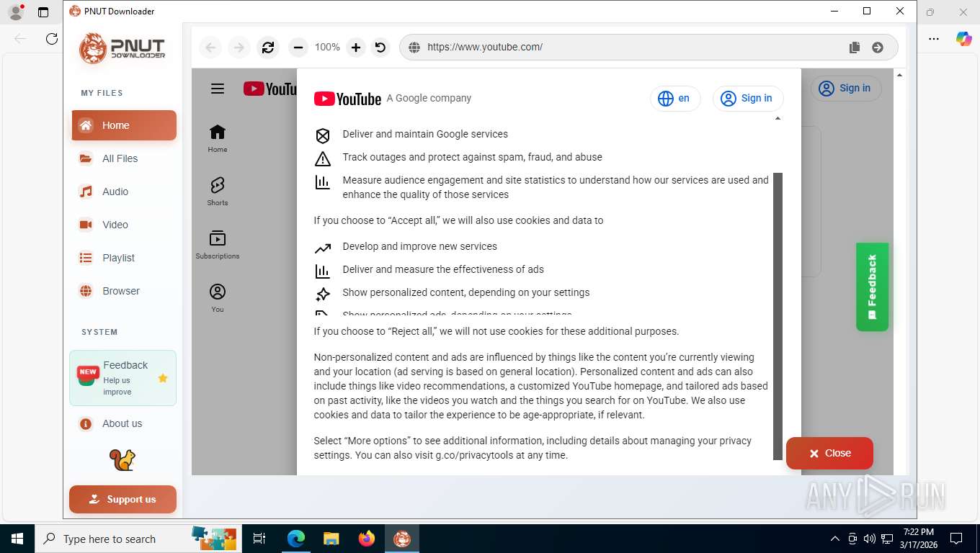Click 'Develop and improve new services' text
980x553 pixels.
click(x=419, y=246)
